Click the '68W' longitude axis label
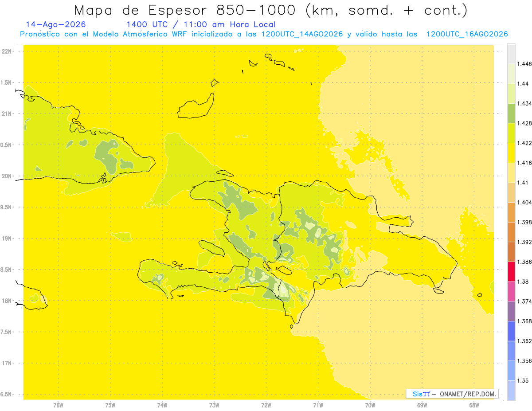 [x=474, y=405]
